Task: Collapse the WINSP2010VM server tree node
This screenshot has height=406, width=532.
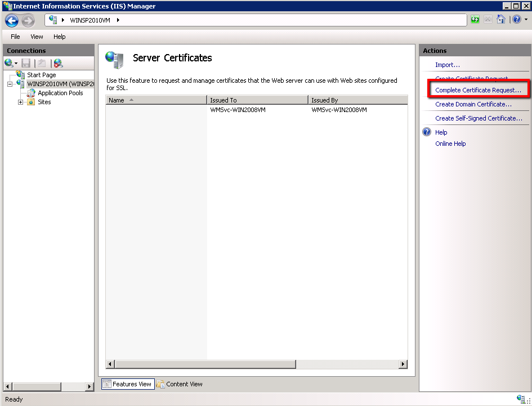Action: tap(10, 84)
